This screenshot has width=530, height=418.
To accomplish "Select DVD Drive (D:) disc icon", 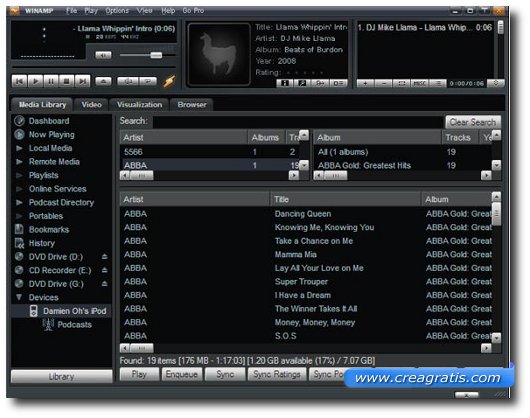I will [x=19, y=256].
